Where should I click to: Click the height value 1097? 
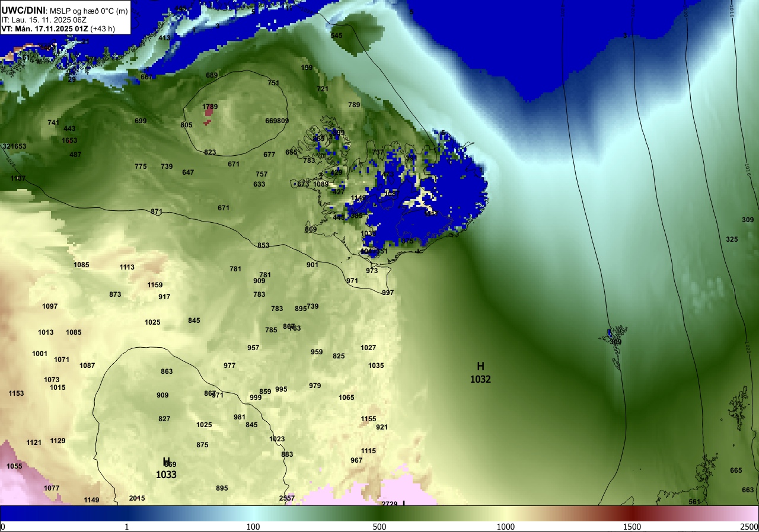point(50,306)
